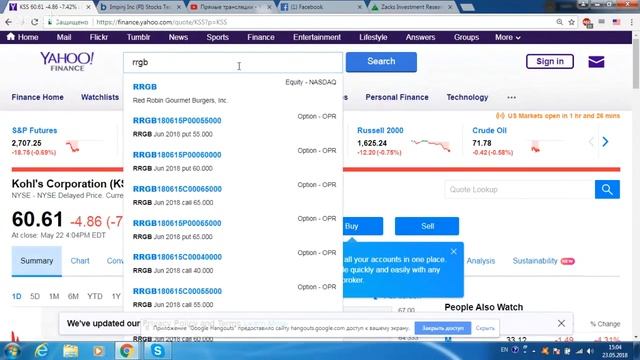The width and height of the screenshot is (640, 360).
Task: Click the Quote Lookup input field
Action: [520, 189]
